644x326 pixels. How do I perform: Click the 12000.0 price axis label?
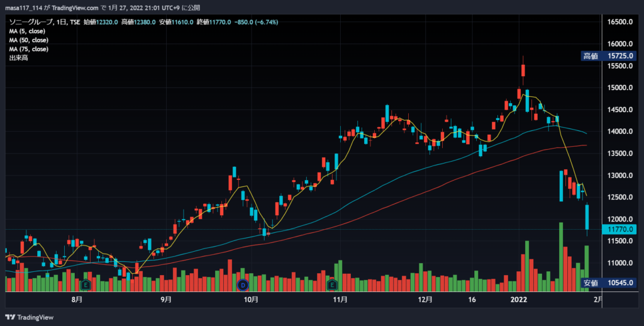click(x=619, y=219)
